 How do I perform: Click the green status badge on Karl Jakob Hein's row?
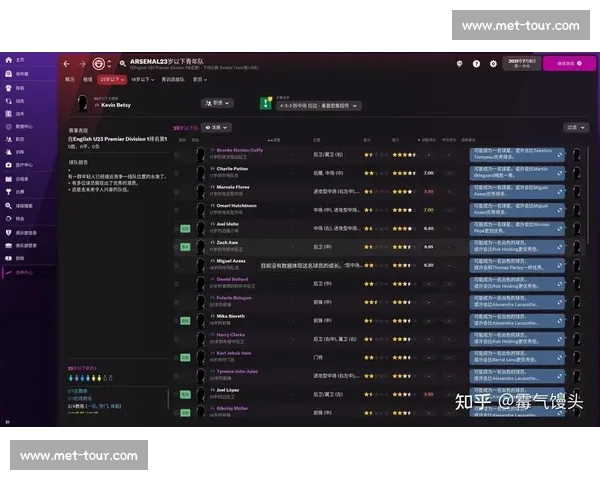pos(185,358)
